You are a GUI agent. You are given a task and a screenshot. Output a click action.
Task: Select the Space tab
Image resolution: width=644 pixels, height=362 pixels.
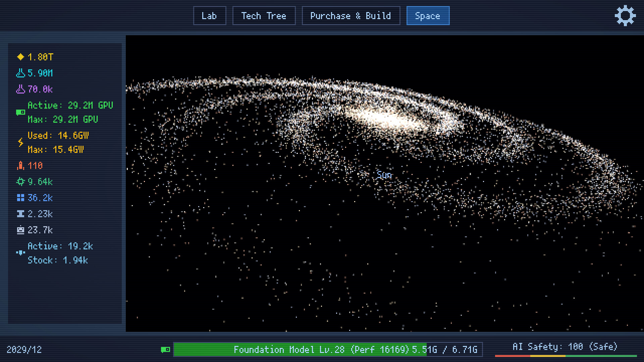pos(428,16)
